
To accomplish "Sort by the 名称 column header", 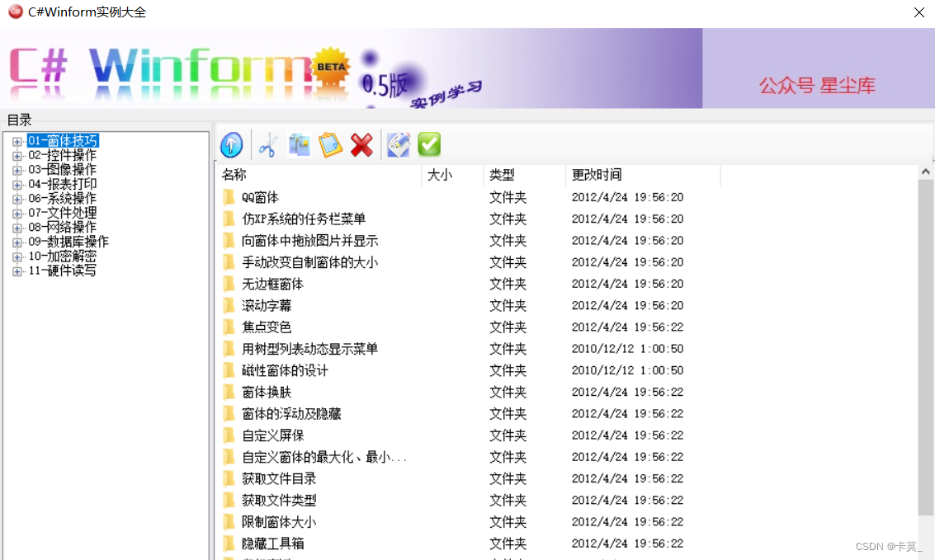I will tap(319, 175).
